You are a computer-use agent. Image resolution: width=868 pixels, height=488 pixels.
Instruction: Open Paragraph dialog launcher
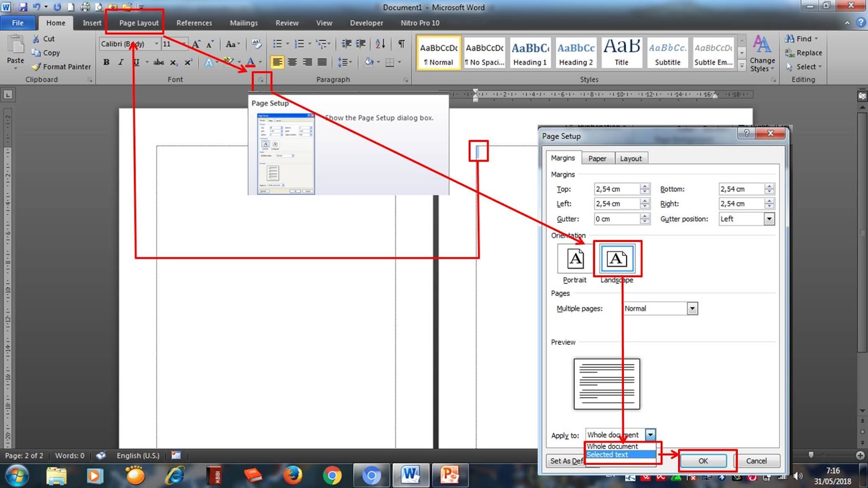[x=406, y=80]
